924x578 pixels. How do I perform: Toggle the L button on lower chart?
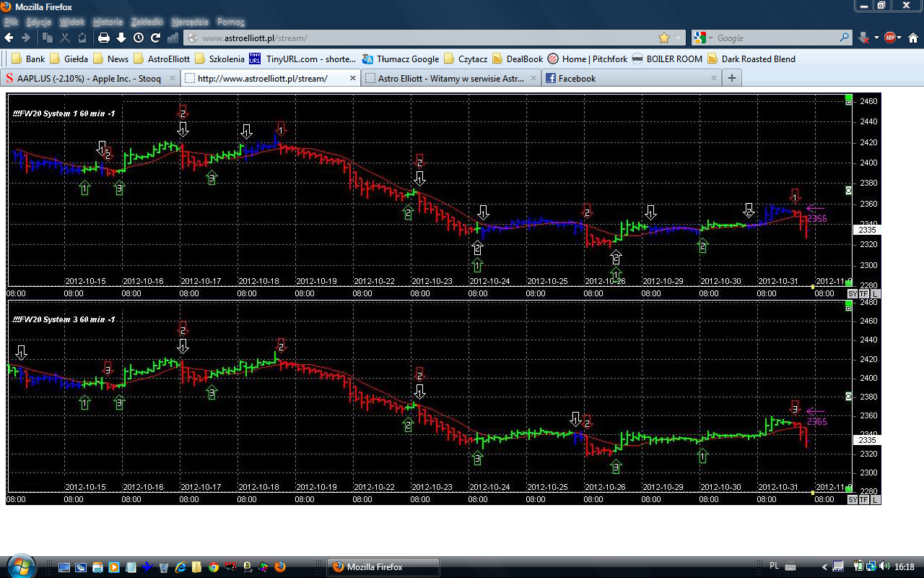pos(876,500)
